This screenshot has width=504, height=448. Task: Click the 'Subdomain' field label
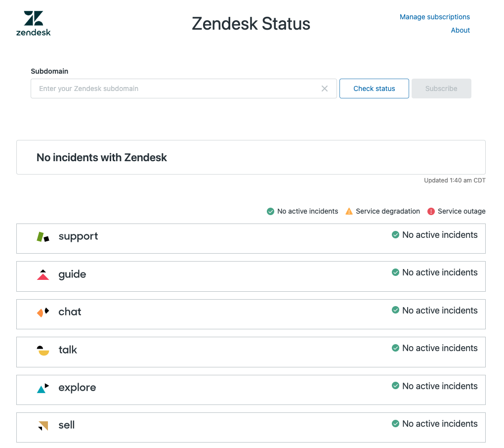coord(49,71)
